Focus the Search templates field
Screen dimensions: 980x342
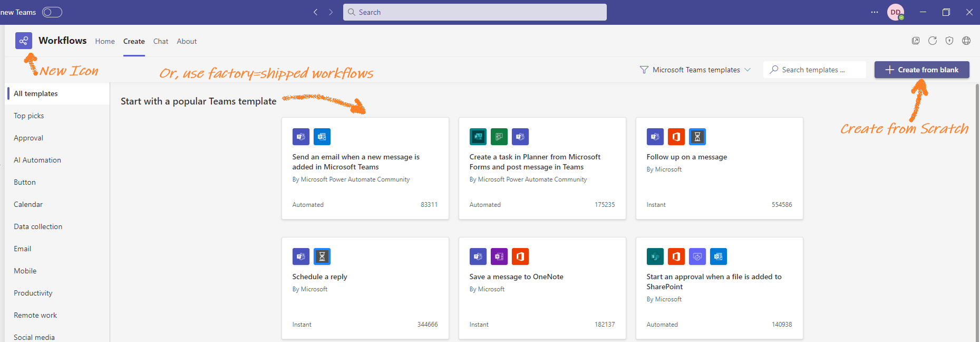click(814, 70)
